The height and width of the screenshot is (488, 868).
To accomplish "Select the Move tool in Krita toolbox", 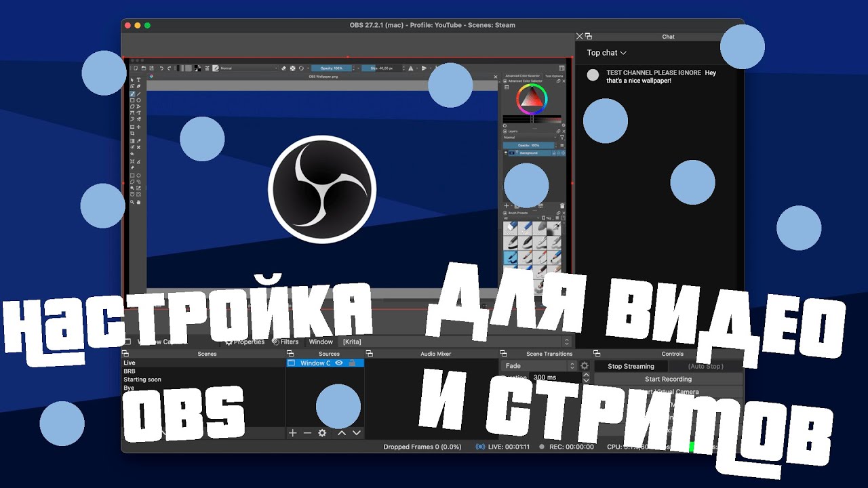I will 138,127.
